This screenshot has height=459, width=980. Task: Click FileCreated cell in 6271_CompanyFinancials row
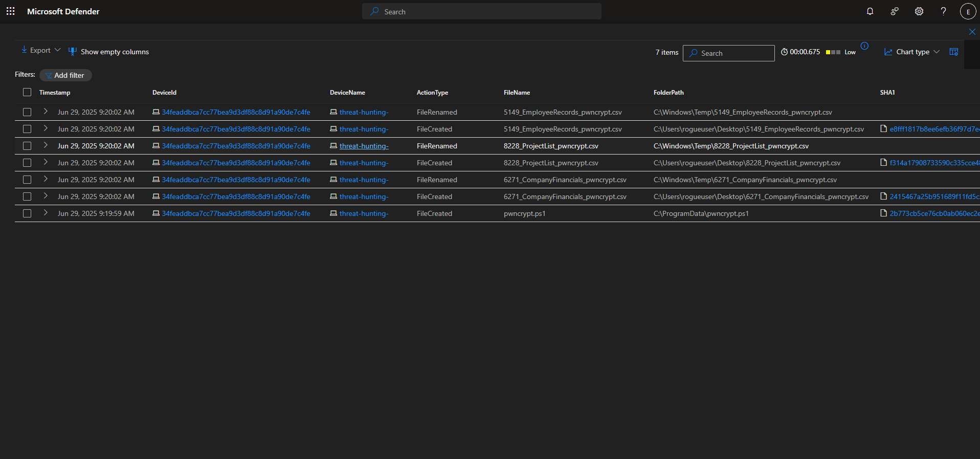[434, 196]
